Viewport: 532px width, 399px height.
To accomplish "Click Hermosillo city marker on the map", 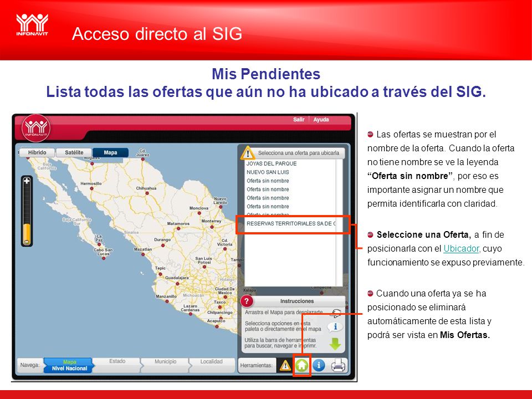I will point(91,188).
